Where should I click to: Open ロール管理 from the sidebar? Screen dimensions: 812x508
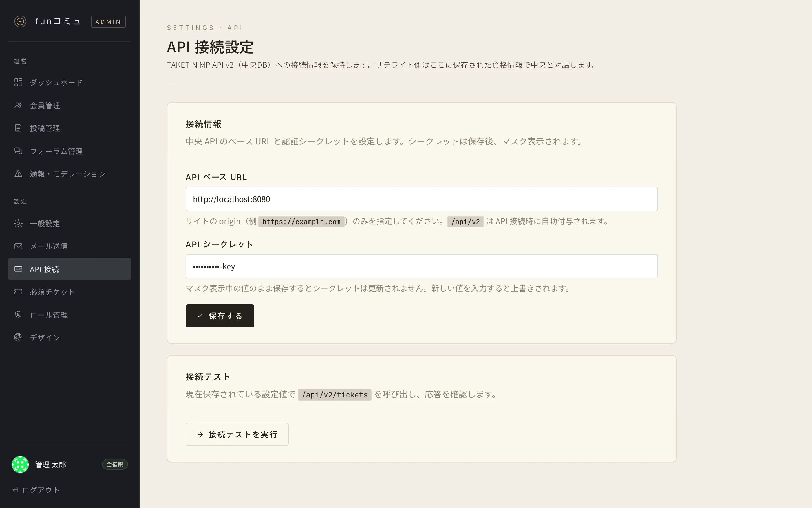(x=69, y=315)
